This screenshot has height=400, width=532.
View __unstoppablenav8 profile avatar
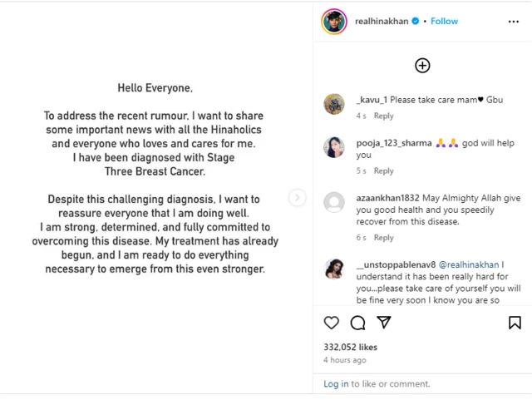(x=333, y=269)
